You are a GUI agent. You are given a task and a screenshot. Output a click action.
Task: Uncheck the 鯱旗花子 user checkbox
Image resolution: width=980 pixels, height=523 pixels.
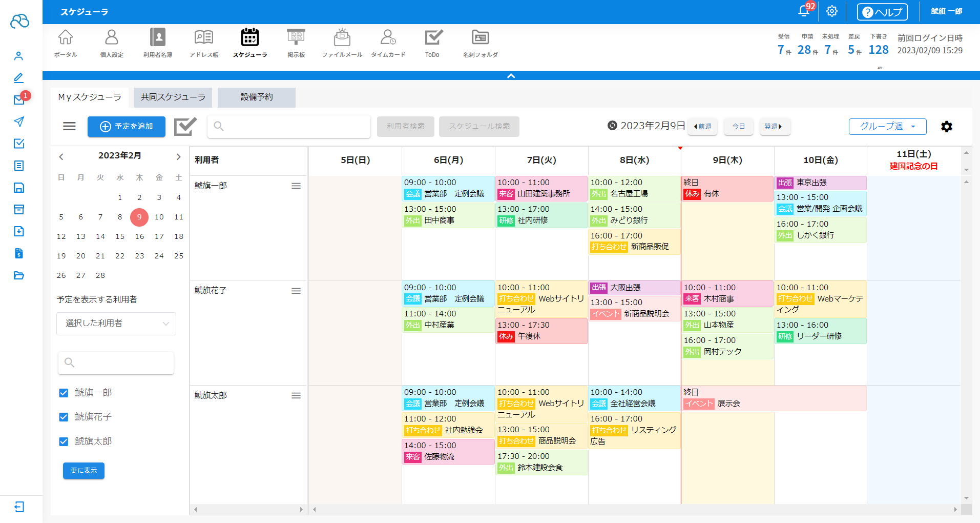point(64,417)
